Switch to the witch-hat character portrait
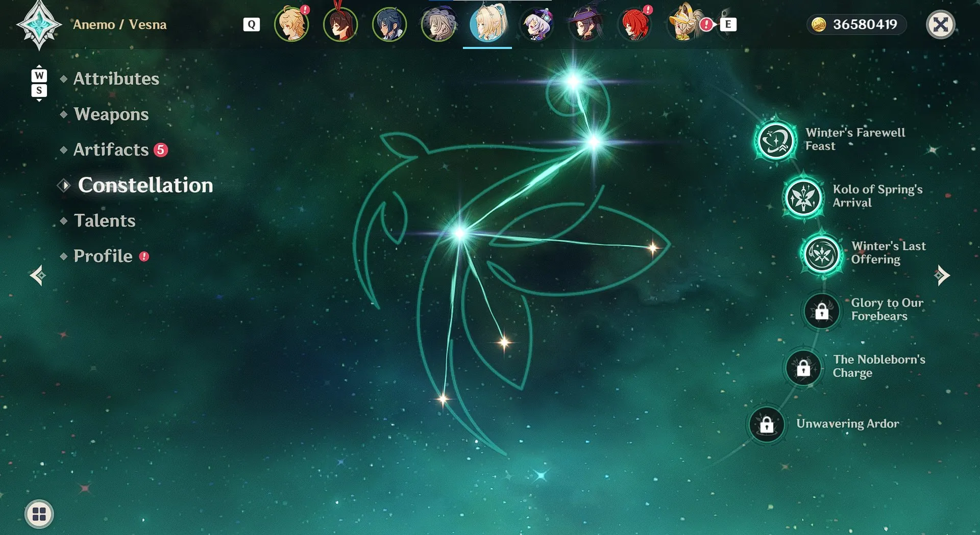Screen dimensions: 980x535 point(585,24)
